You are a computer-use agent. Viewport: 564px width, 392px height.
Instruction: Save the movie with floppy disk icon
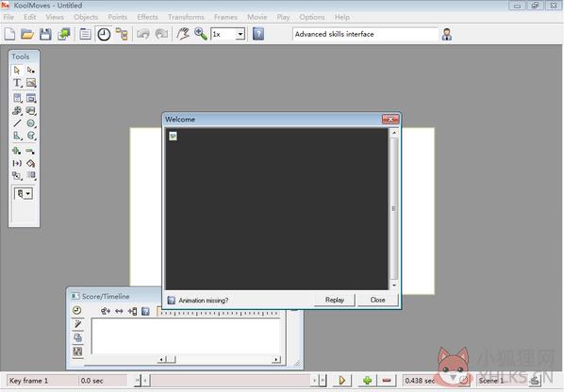[45, 34]
